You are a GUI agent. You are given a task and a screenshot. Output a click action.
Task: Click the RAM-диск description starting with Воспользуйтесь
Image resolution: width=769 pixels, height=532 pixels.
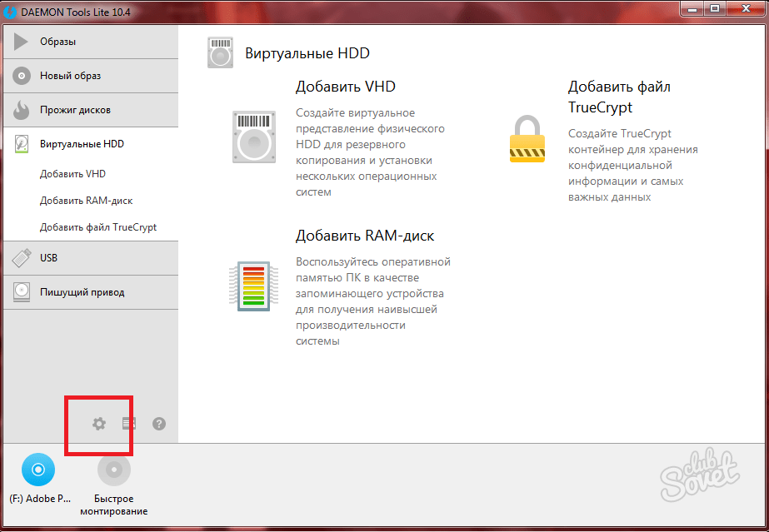pos(373,301)
